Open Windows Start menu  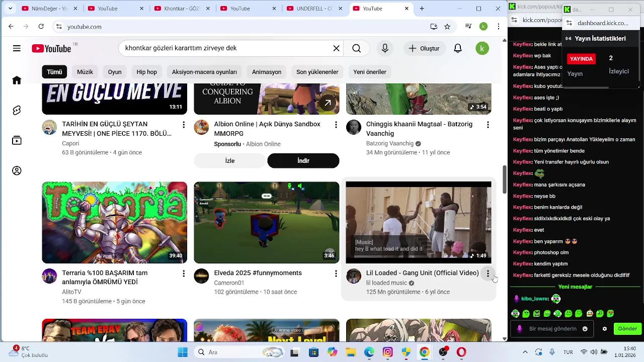tap(183, 352)
